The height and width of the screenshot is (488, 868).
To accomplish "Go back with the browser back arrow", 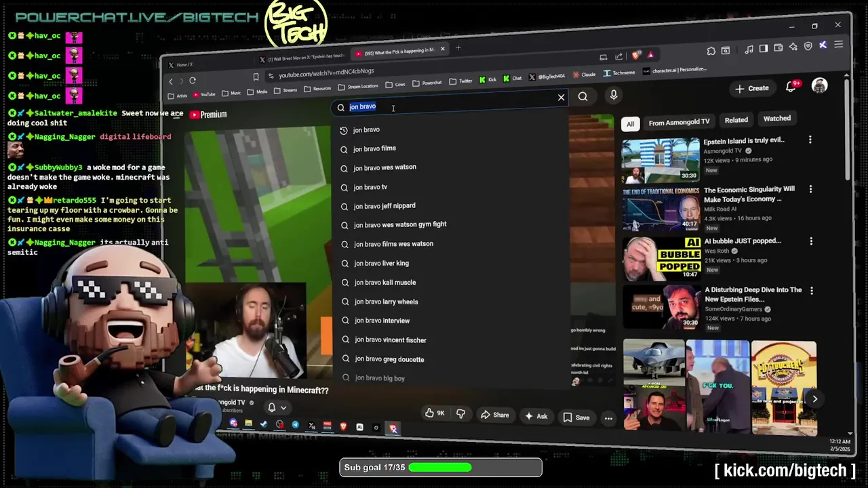I will [171, 81].
